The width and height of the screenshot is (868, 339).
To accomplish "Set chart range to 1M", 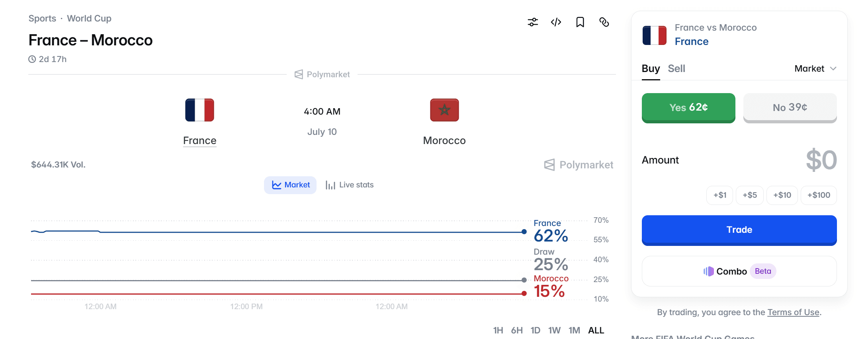I will tap(574, 330).
